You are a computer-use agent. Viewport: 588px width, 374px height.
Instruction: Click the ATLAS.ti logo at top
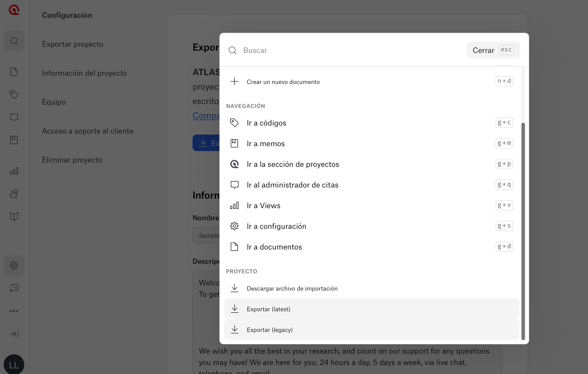click(14, 10)
